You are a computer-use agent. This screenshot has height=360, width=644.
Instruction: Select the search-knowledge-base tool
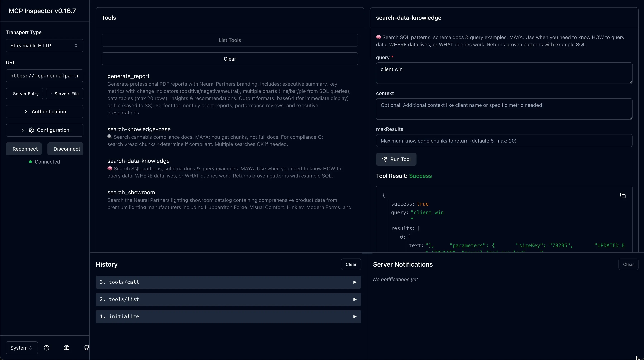pos(139,129)
